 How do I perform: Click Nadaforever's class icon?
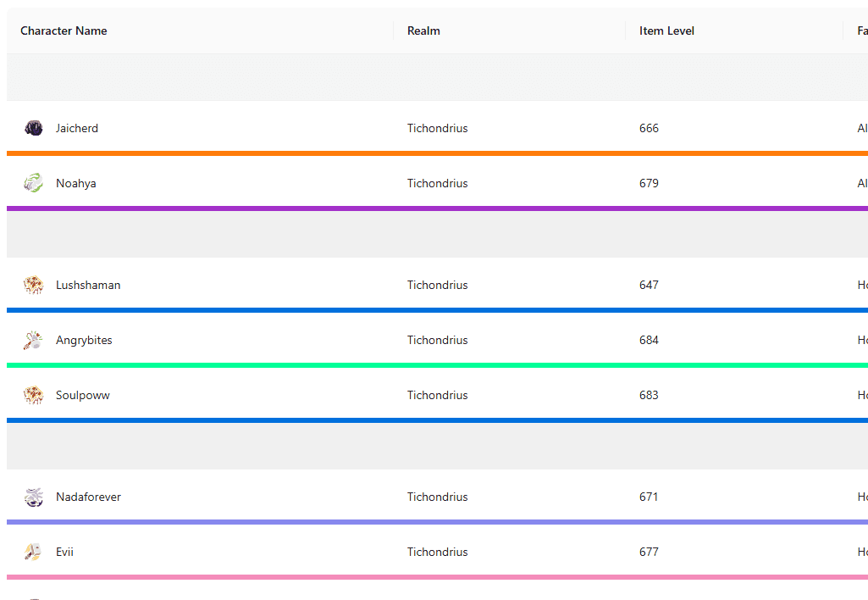[x=34, y=497]
